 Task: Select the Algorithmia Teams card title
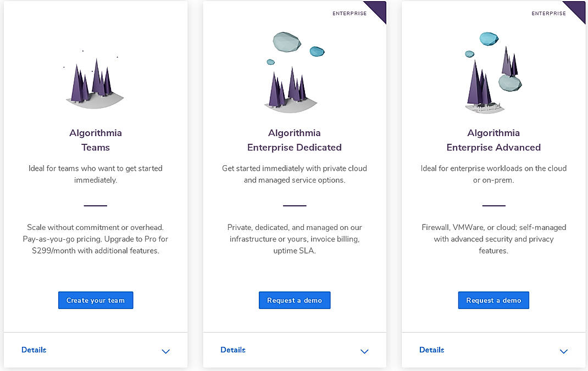point(95,140)
